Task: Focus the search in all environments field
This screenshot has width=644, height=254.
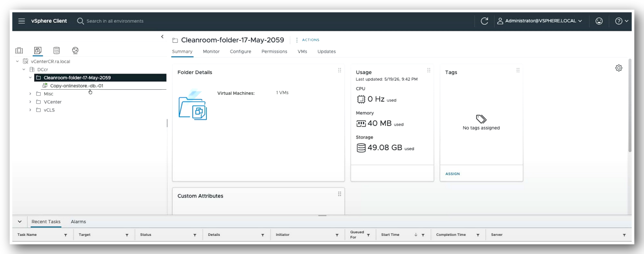Action: coord(115,21)
